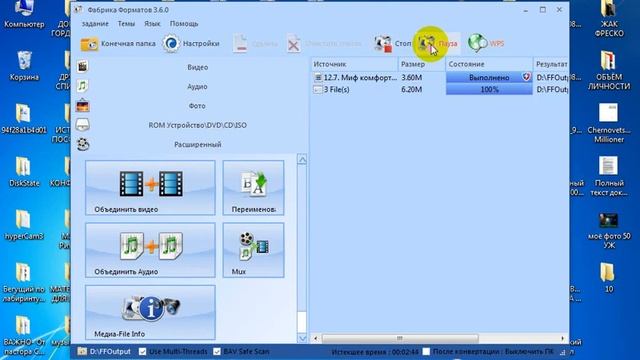Open the ЖАК ФРЕСКО desktop icon

(609, 18)
